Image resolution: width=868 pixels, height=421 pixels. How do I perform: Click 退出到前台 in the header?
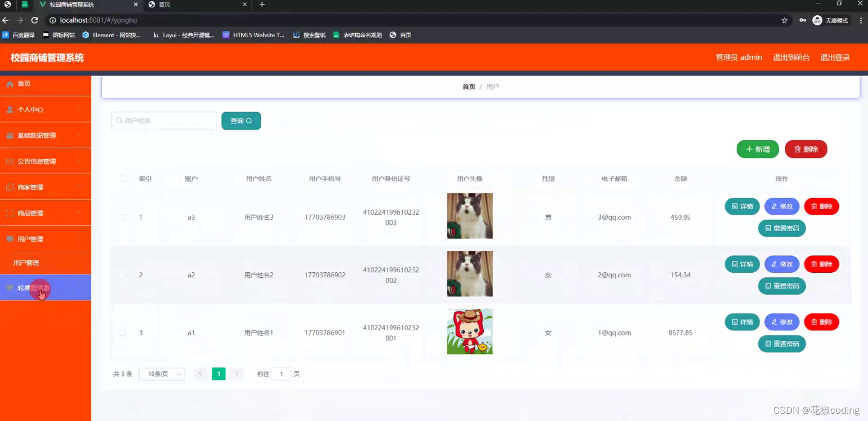coord(791,57)
